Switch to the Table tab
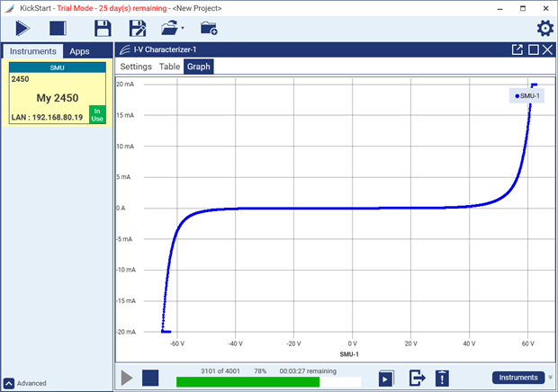Screen dimensions: 558x392 (x=169, y=67)
